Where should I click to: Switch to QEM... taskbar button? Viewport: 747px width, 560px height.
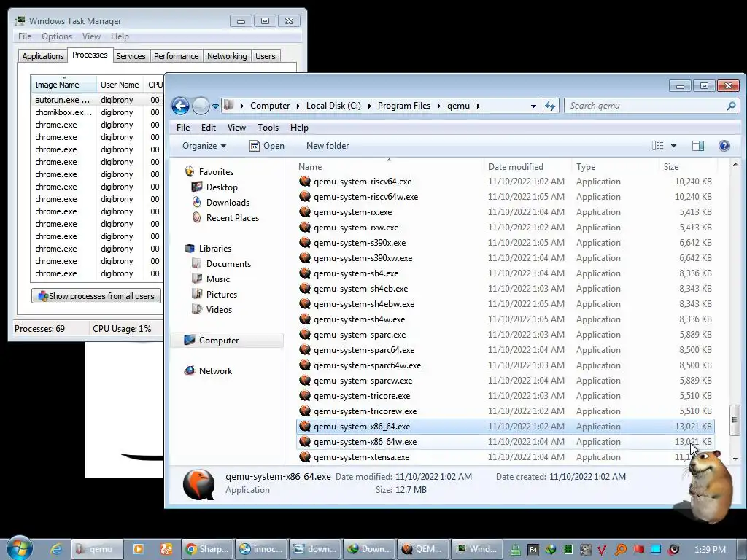tap(423, 549)
